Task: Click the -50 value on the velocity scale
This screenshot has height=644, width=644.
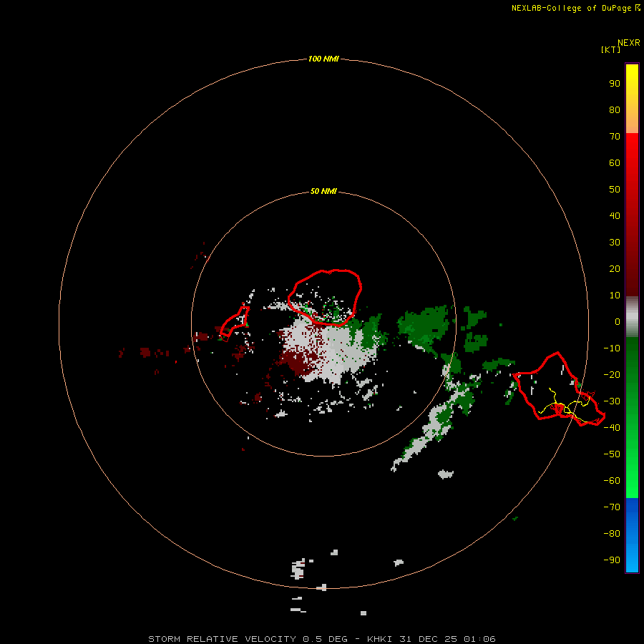Action: [x=612, y=454]
